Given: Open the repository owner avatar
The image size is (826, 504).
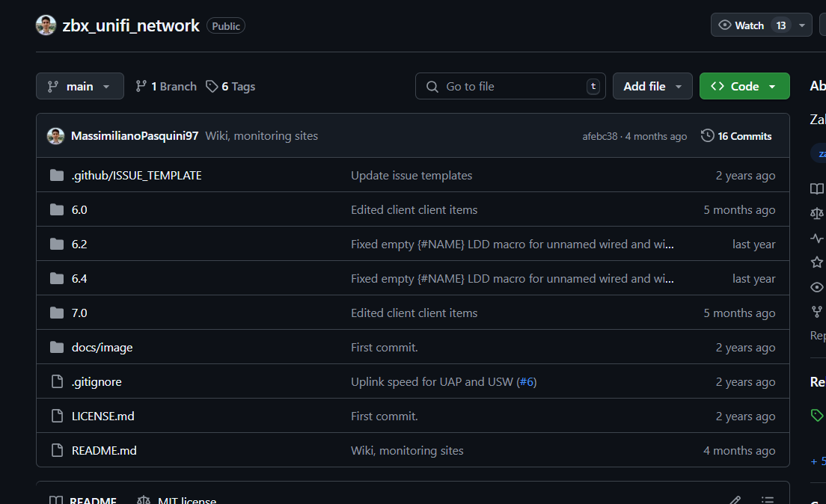Looking at the screenshot, I should [x=46, y=25].
